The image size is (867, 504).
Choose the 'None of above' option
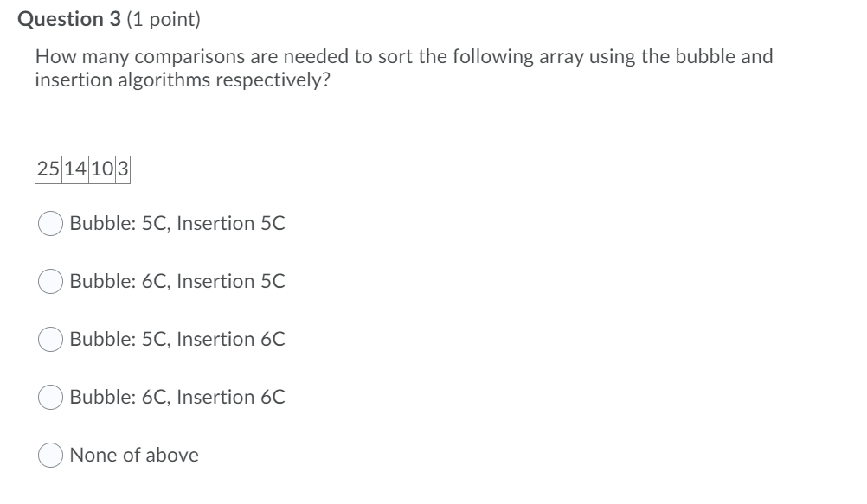pos(51,455)
